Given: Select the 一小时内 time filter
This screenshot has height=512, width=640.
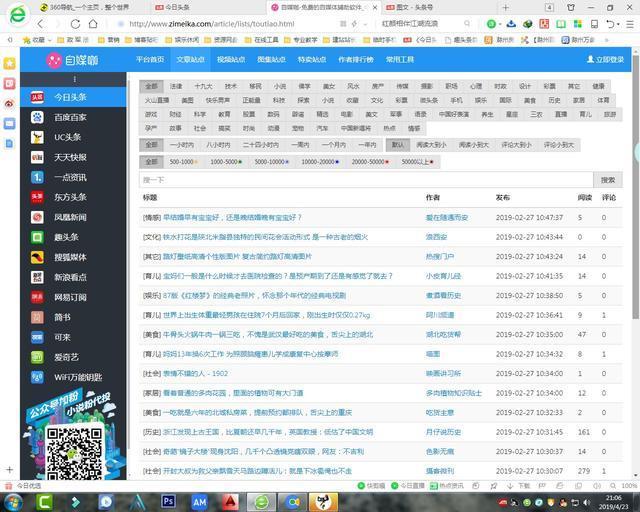Looking at the screenshot, I should (x=182, y=145).
